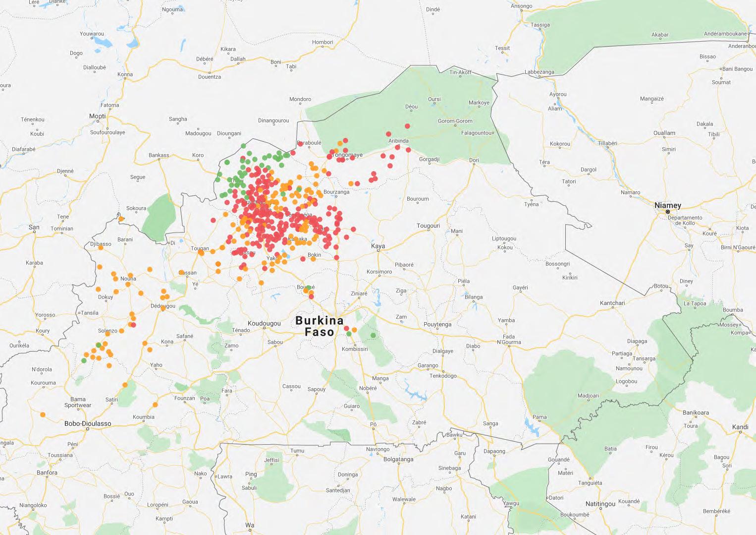Click the Niamey capital city marker
756x535 pixels.
coord(668,212)
